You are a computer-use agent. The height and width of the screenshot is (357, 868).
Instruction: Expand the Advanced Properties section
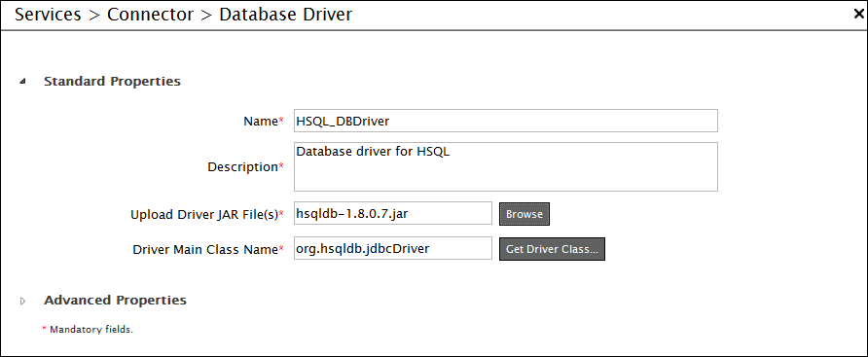click(22, 302)
